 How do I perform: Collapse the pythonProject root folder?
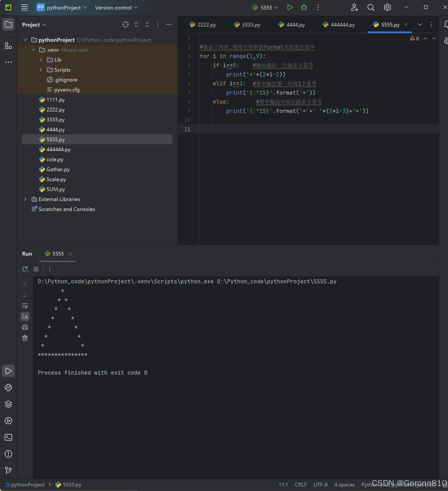click(25, 40)
